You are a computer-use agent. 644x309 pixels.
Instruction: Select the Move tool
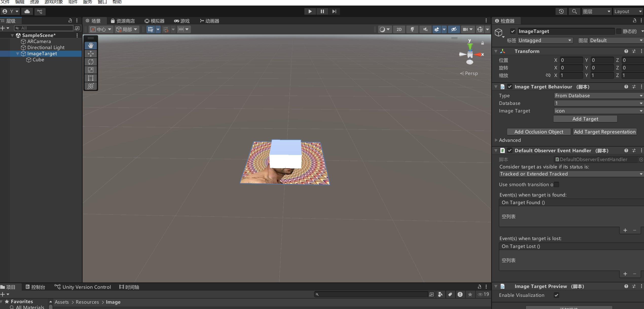click(91, 54)
